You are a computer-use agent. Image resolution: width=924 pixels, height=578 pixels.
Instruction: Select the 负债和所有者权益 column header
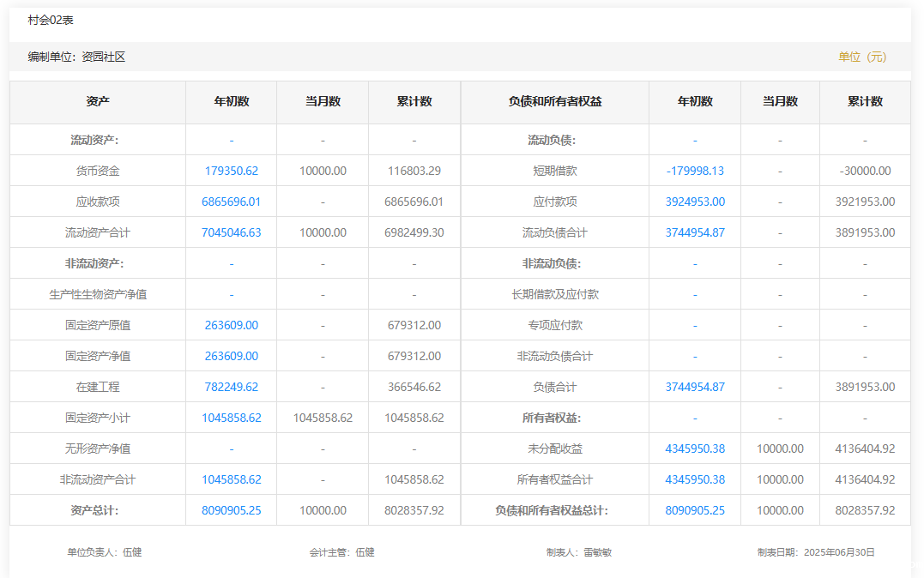[x=554, y=101]
